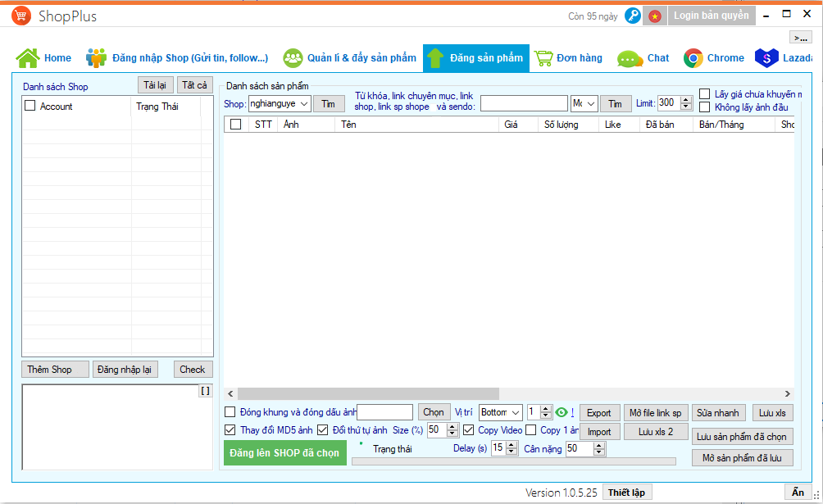Image resolution: width=823 pixels, height=504 pixels.
Task: Click the keyword or link search field
Action: click(524, 103)
